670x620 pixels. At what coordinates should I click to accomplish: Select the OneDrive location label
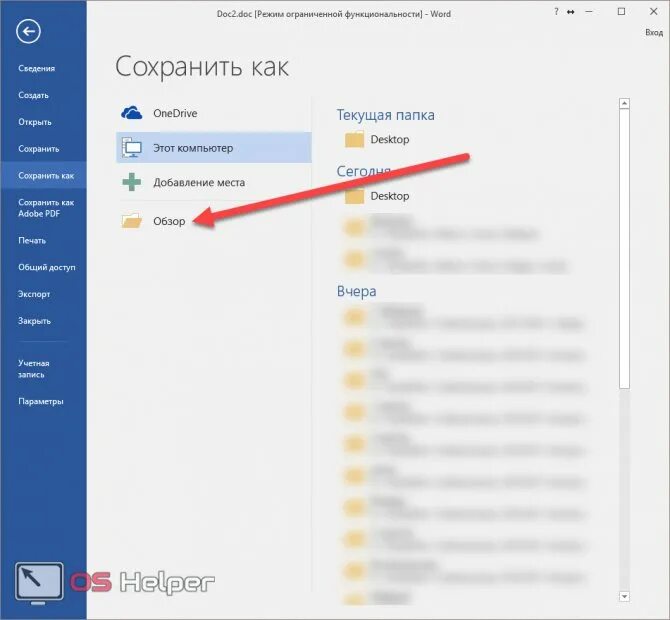pyautogui.click(x=175, y=114)
